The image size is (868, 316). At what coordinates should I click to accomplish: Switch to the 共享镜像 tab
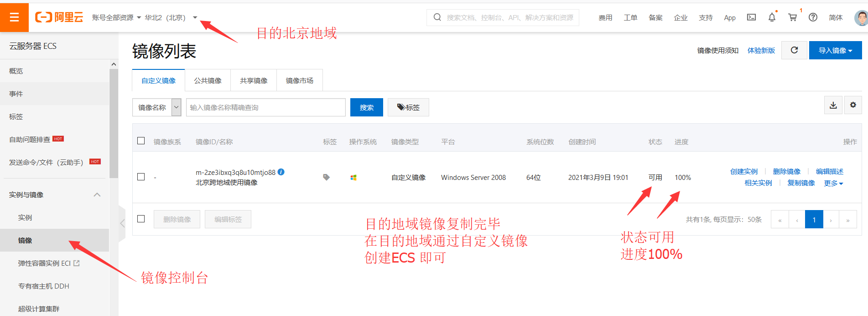pos(254,80)
